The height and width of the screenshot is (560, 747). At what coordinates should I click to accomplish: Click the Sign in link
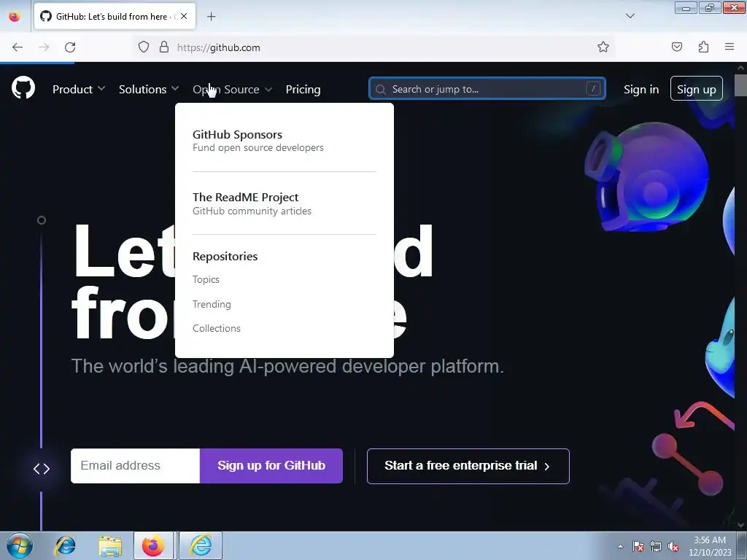[641, 89]
